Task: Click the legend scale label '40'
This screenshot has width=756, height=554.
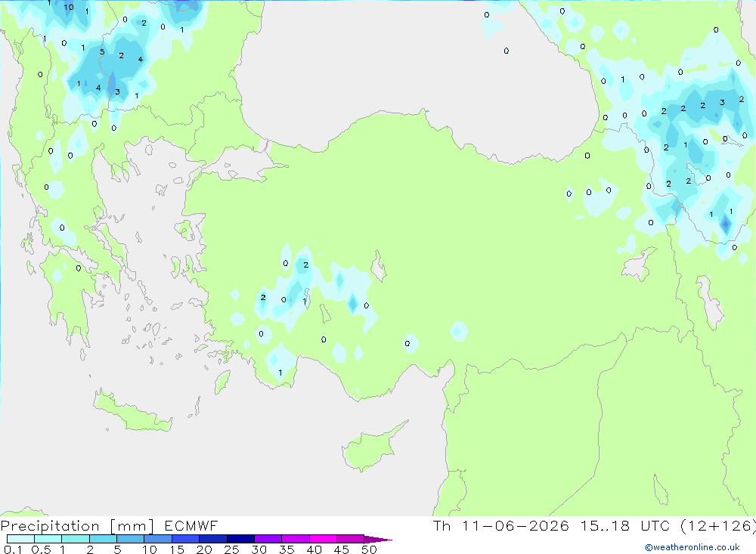Action: 314,549
